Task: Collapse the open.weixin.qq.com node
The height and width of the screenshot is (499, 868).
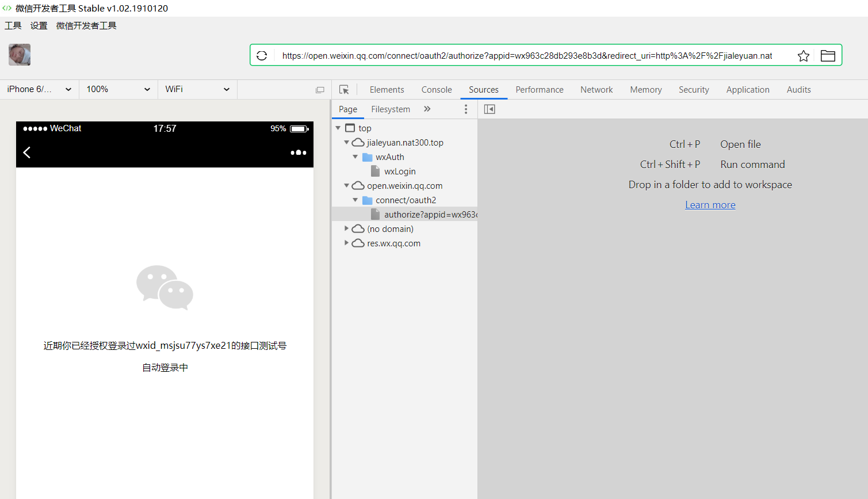Action: click(346, 185)
